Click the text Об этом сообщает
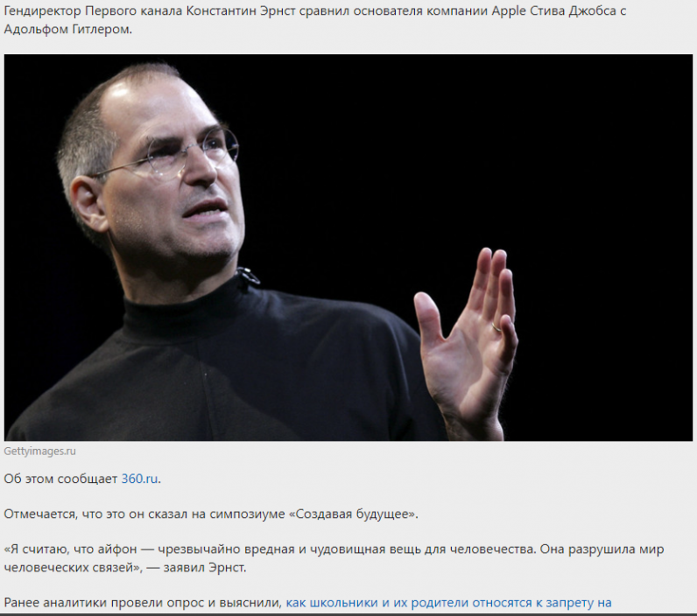Screen dimensions: 697x616 [60, 479]
